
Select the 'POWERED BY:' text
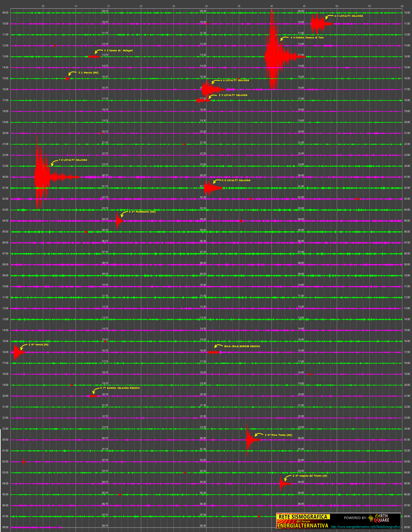(355, 518)
